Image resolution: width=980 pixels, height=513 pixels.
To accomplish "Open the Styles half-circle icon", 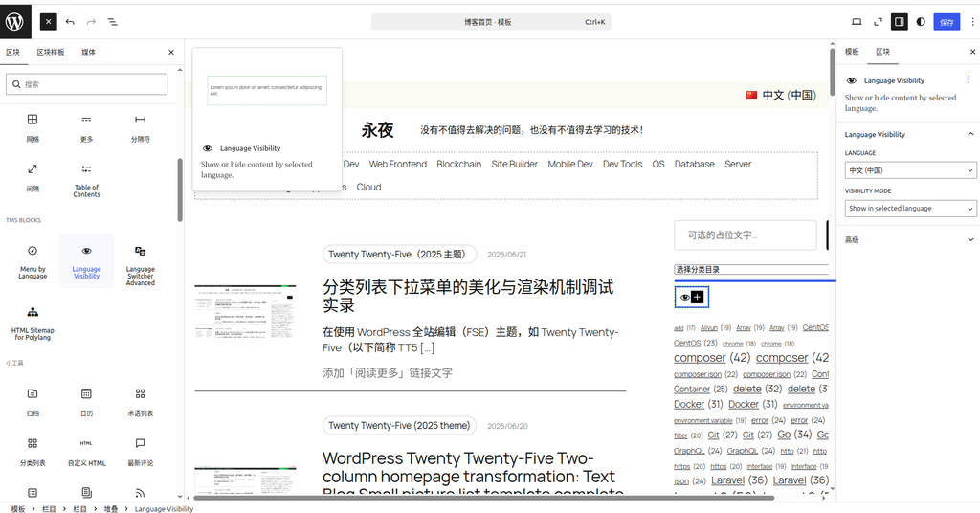I will click(x=921, y=22).
